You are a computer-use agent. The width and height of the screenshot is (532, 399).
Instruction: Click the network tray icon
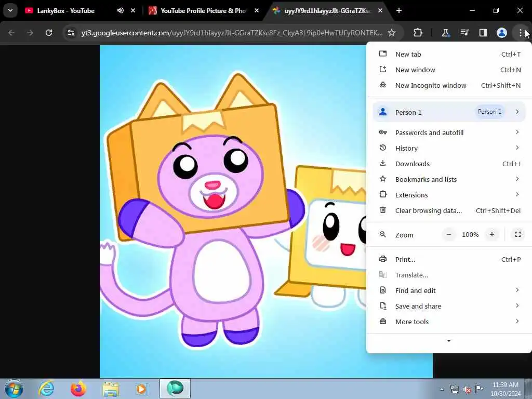pyautogui.click(x=454, y=390)
